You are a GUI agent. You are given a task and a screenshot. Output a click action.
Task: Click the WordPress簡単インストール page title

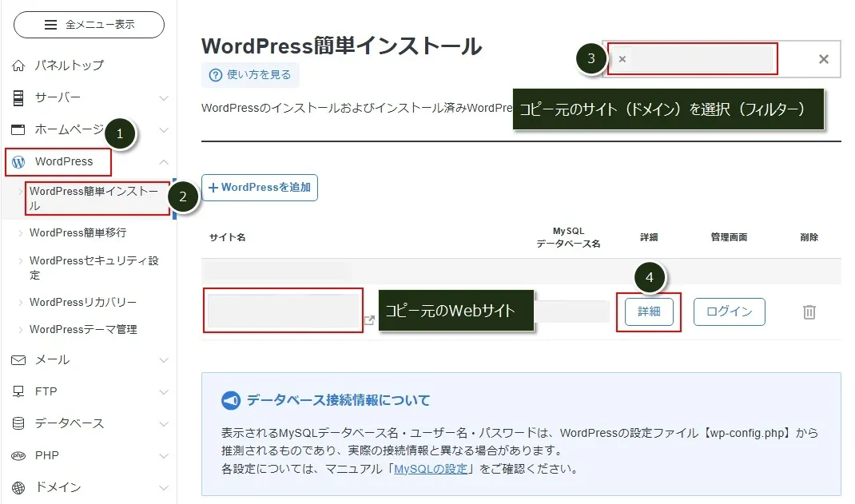342,46
